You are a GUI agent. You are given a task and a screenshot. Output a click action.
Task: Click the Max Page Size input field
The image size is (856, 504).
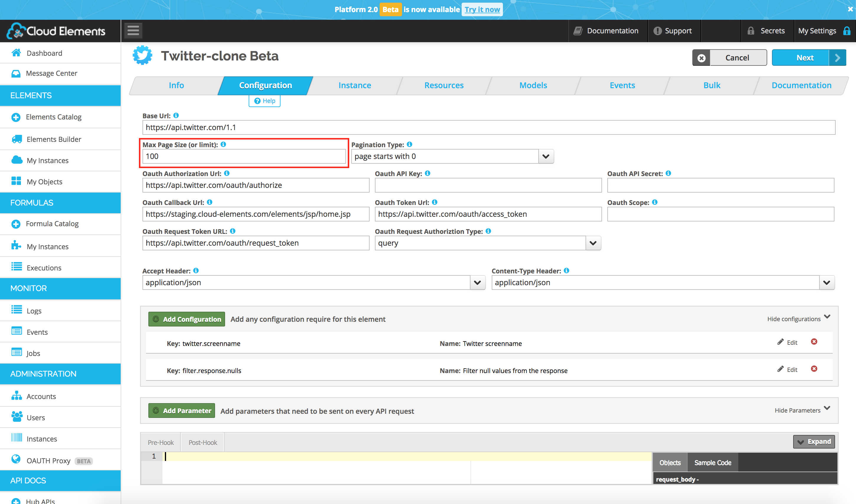tap(244, 157)
